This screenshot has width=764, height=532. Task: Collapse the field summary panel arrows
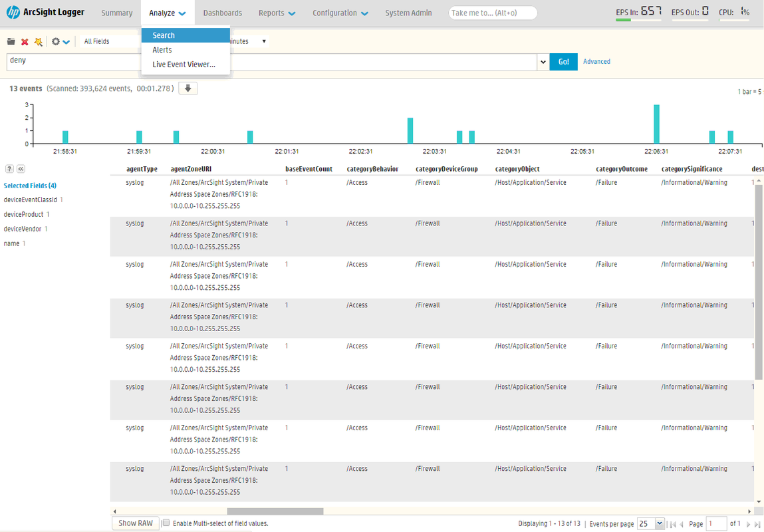tap(21, 168)
